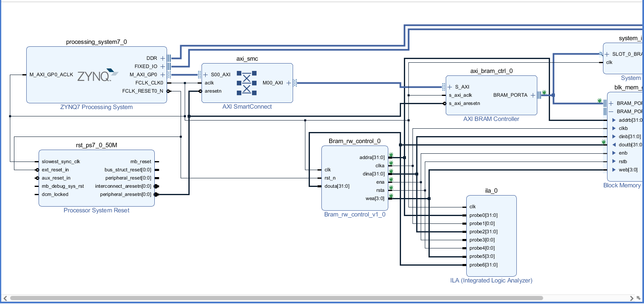Open the AXI SmartConnect link
Screen dimensions: 644x305
[x=247, y=107]
